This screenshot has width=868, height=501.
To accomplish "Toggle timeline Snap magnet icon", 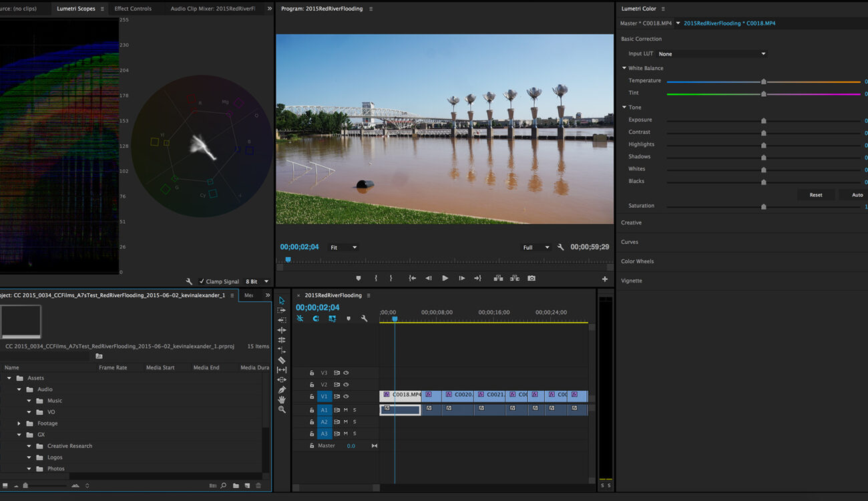I will [316, 319].
